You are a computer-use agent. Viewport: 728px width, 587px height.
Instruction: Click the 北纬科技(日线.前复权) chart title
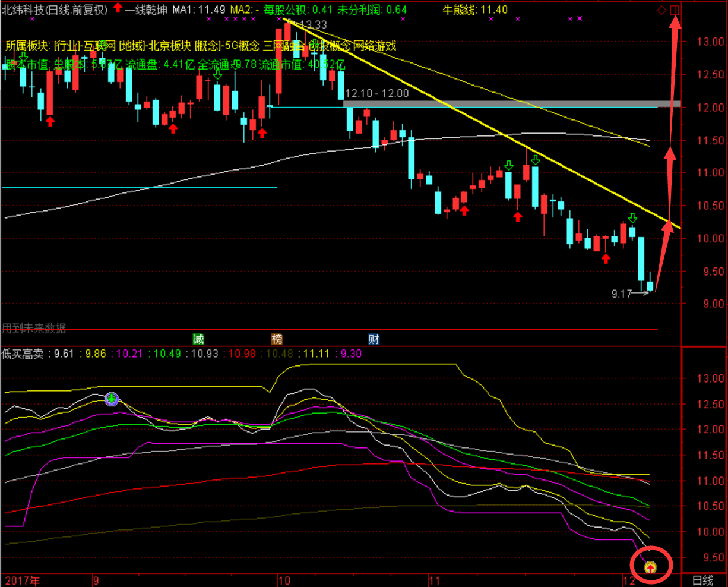[56, 10]
